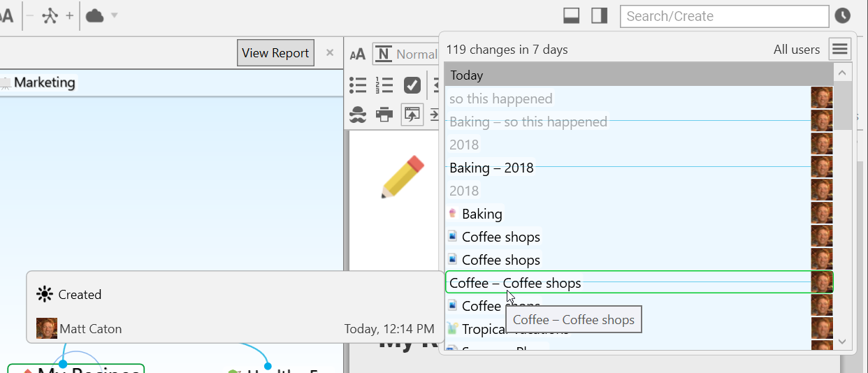
Task: Click the View Report button
Action: tap(275, 53)
